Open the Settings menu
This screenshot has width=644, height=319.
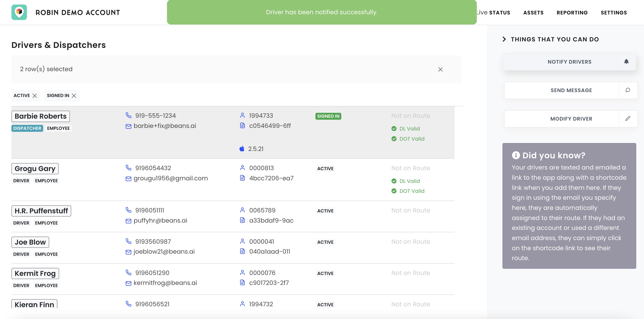pos(614,13)
